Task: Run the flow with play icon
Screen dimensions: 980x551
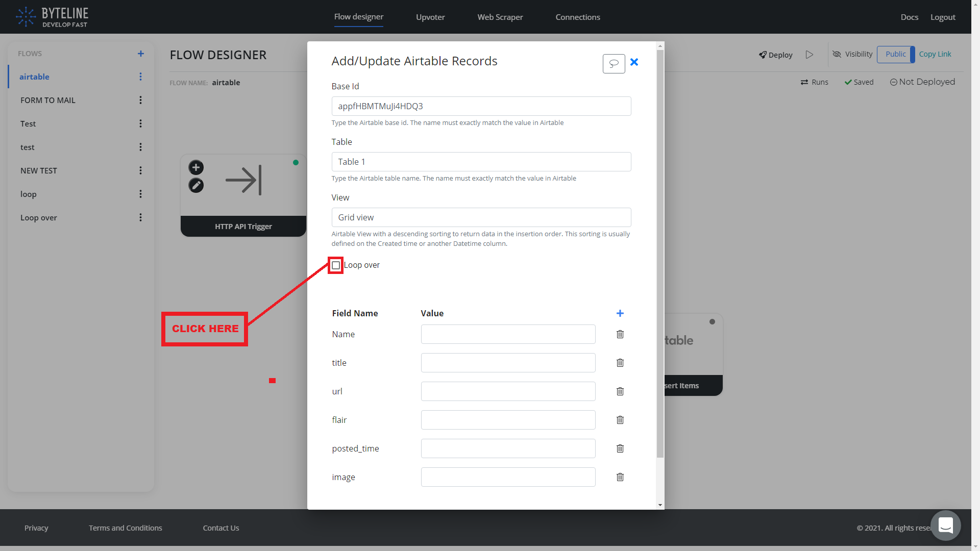Action: coord(810,55)
